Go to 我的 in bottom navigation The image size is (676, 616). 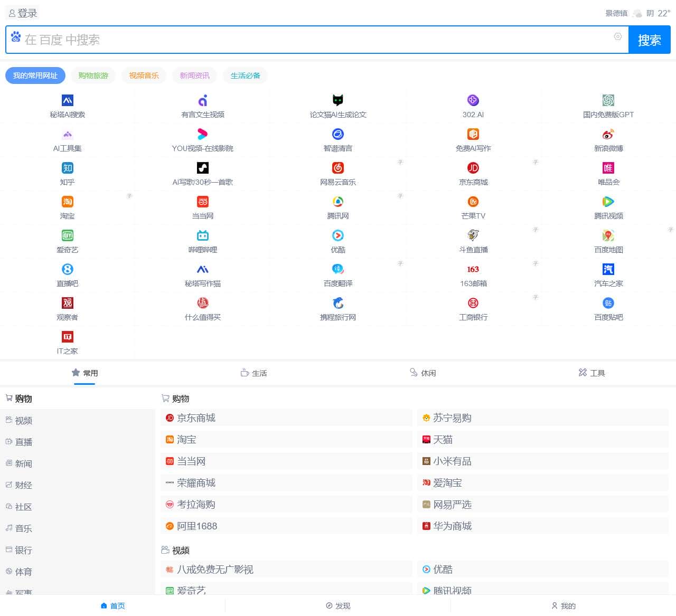564,606
